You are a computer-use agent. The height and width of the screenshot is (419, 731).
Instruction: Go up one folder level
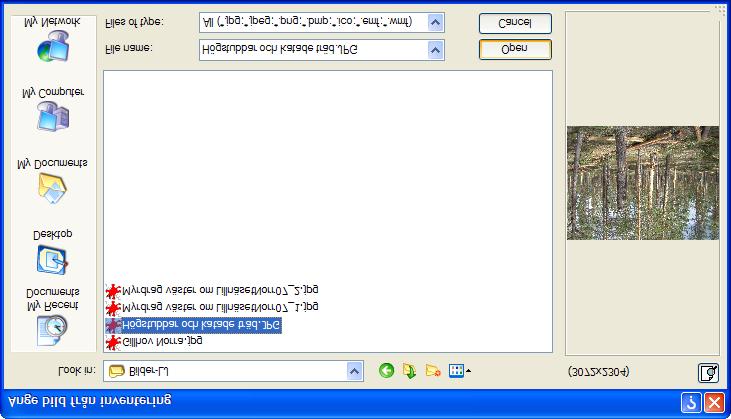point(409,371)
